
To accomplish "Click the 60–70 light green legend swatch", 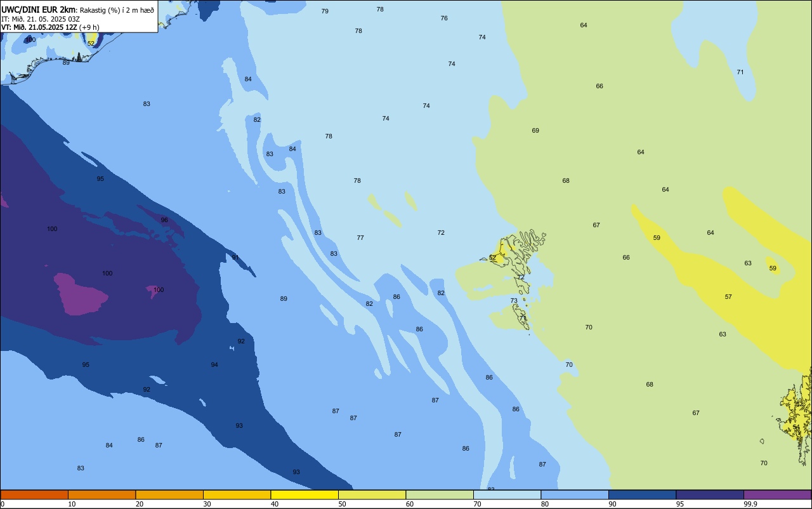I will click(x=440, y=494).
